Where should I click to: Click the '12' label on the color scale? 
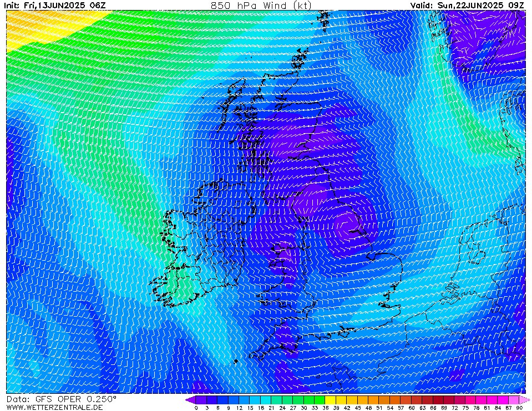point(239,408)
